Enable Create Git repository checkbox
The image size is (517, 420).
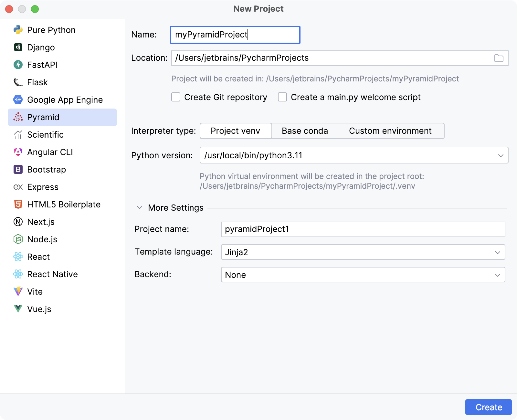[176, 97]
